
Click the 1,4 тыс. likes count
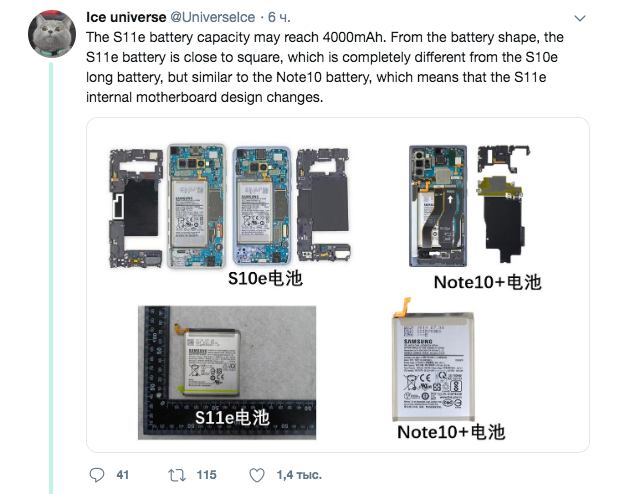(299, 475)
